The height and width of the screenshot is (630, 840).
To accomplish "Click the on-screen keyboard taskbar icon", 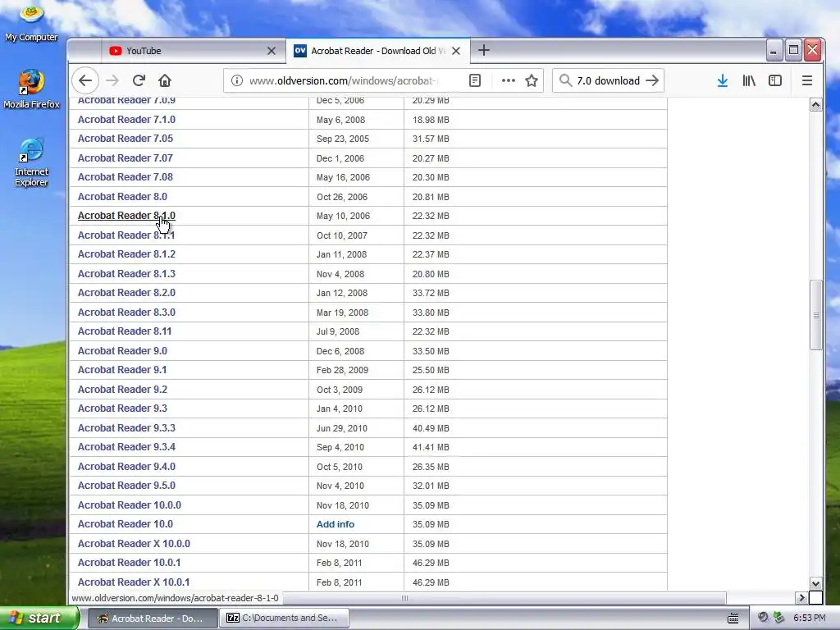I will point(733,619).
